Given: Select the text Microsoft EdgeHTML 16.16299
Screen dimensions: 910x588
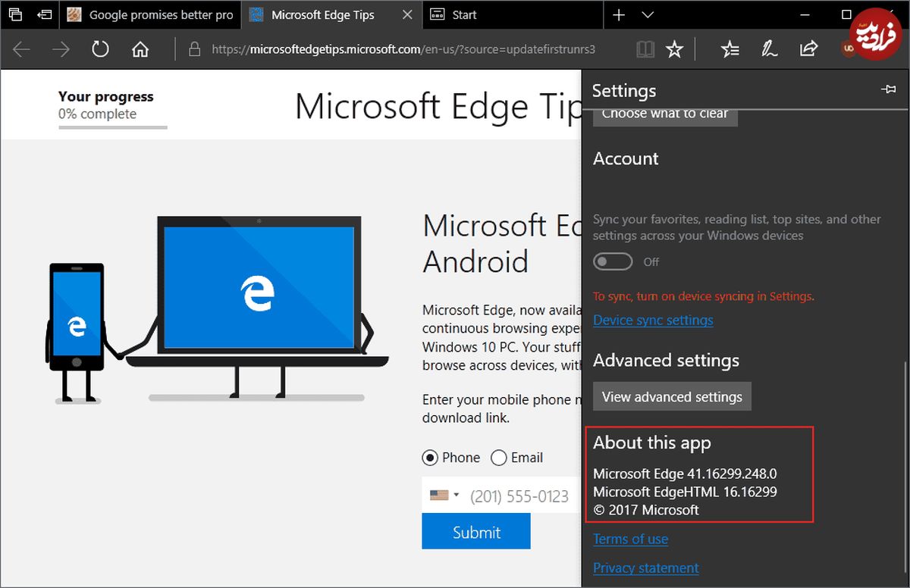Looking at the screenshot, I should click(685, 492).
